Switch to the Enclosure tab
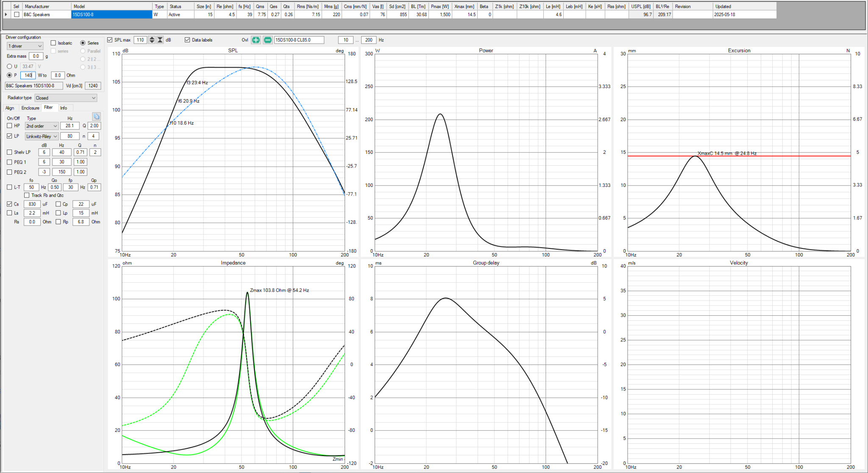868x473 pixels. [x=31, y=108]
